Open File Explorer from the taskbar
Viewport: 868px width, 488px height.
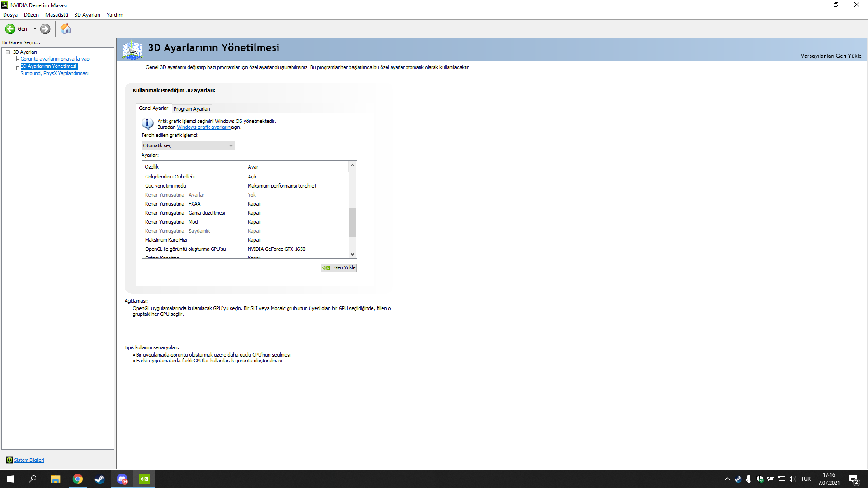coord(55,479)
